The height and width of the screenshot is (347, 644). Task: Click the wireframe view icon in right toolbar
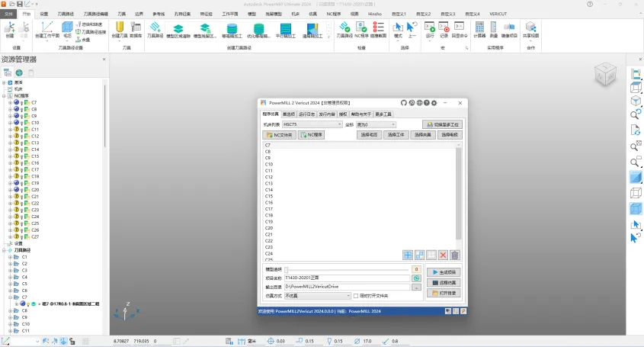coord(636,193)
